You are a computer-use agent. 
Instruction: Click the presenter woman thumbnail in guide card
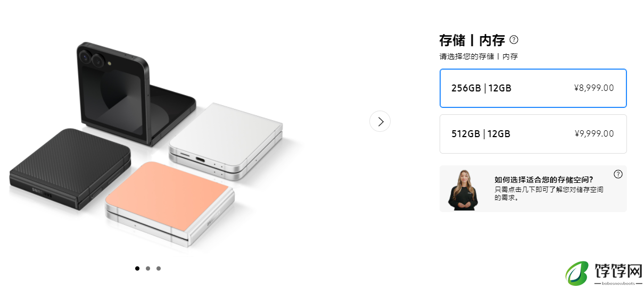coord(463,190)
